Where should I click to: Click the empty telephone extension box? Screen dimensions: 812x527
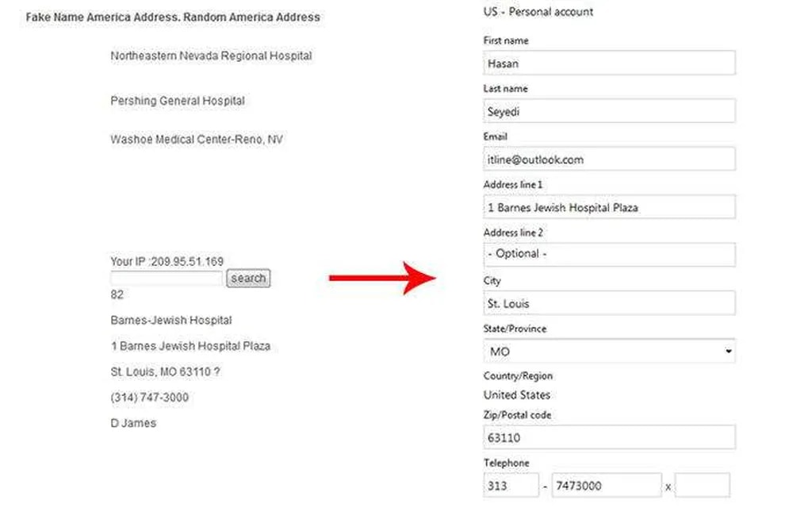click(x=702, y=485)
